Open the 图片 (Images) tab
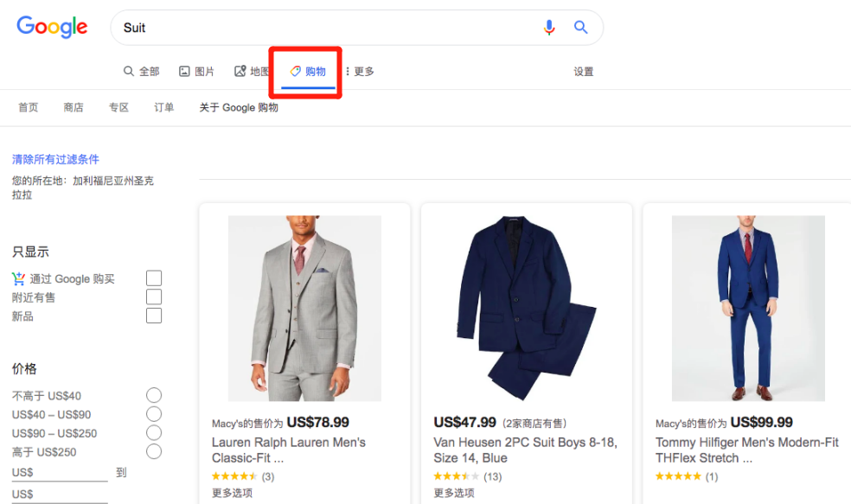The image size is (851, 504). pyautogui.click(x=196, y=72)
